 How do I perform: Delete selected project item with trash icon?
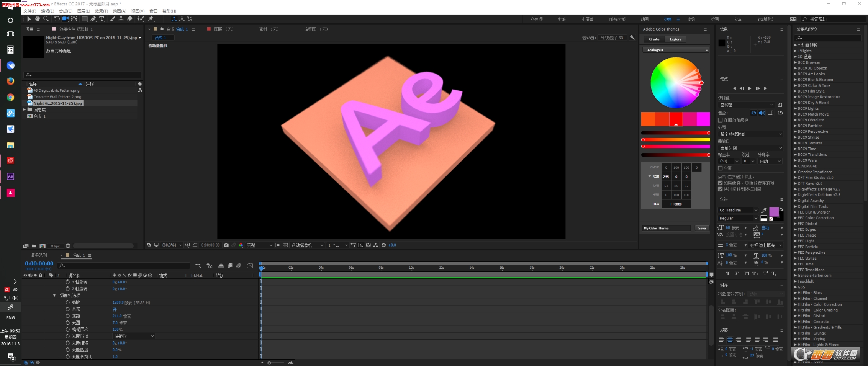click(68, 246)
